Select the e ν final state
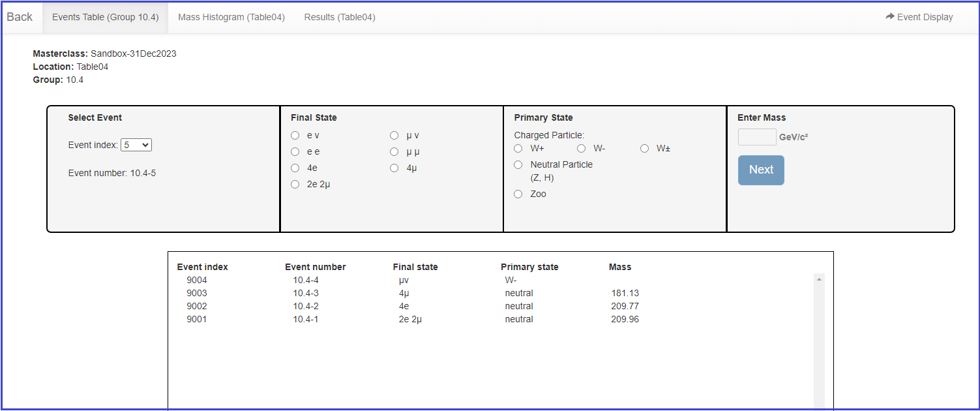This screenshot has width=980, height=411. [x=295, y=136]
